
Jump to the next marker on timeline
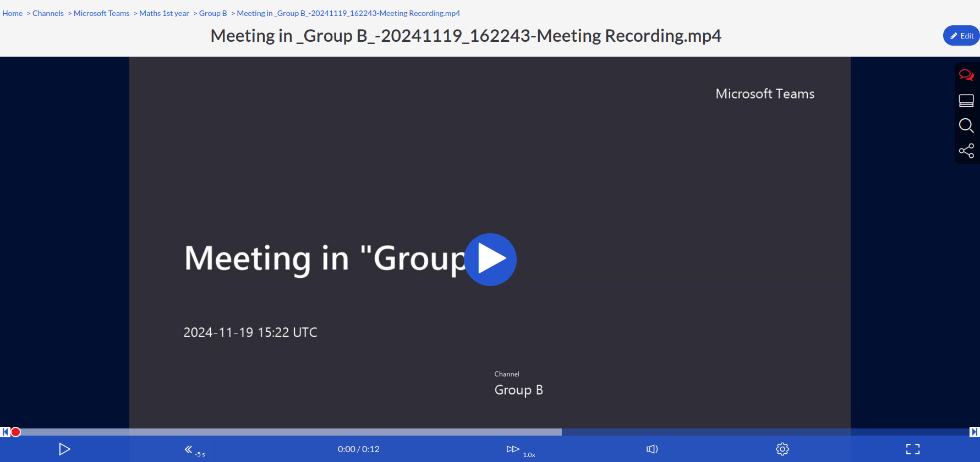[974, 432]
